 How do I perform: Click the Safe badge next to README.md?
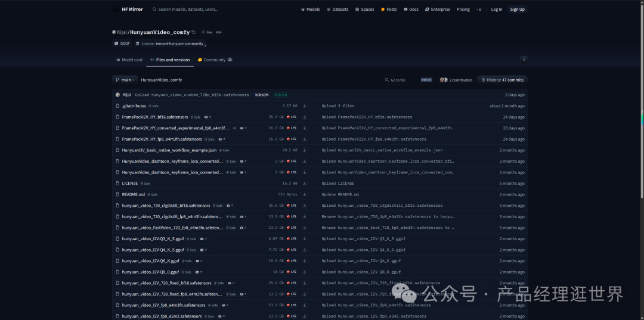[153, 194]
